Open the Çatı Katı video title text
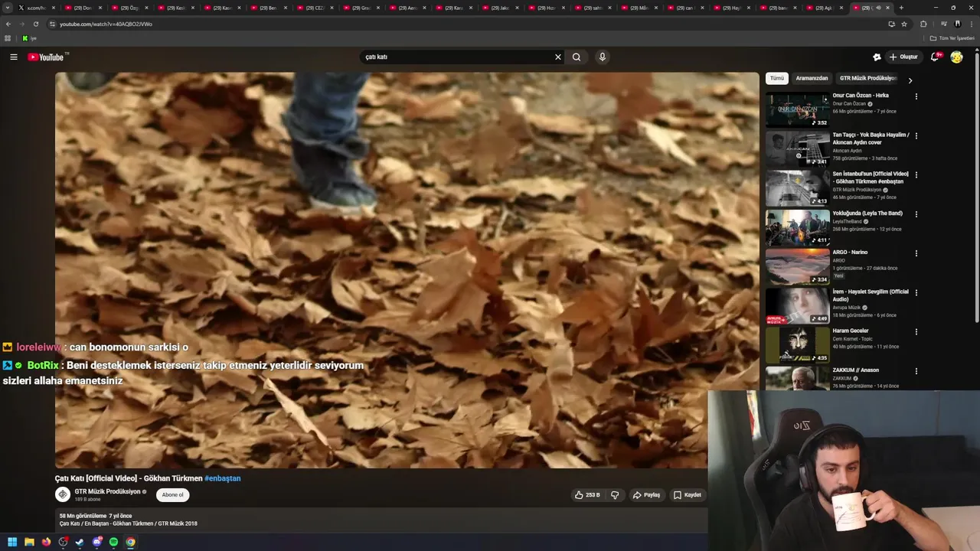 click(x=129, y=478)
